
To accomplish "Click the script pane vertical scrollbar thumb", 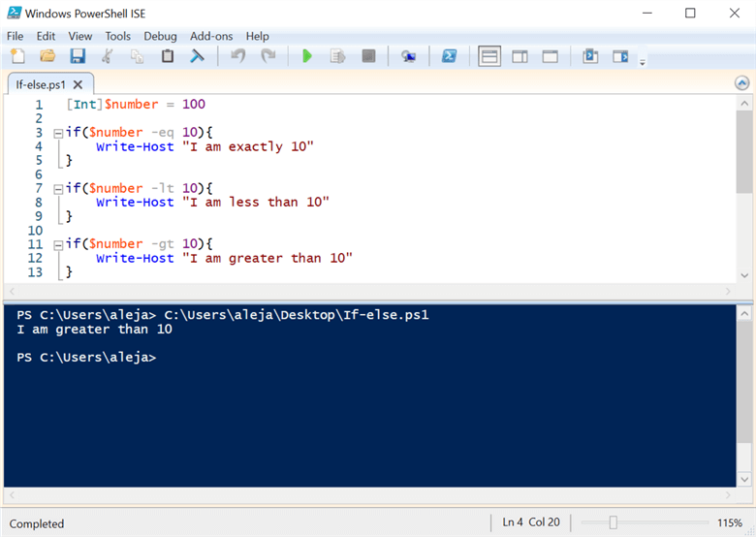I will click(x=744, y=152).
